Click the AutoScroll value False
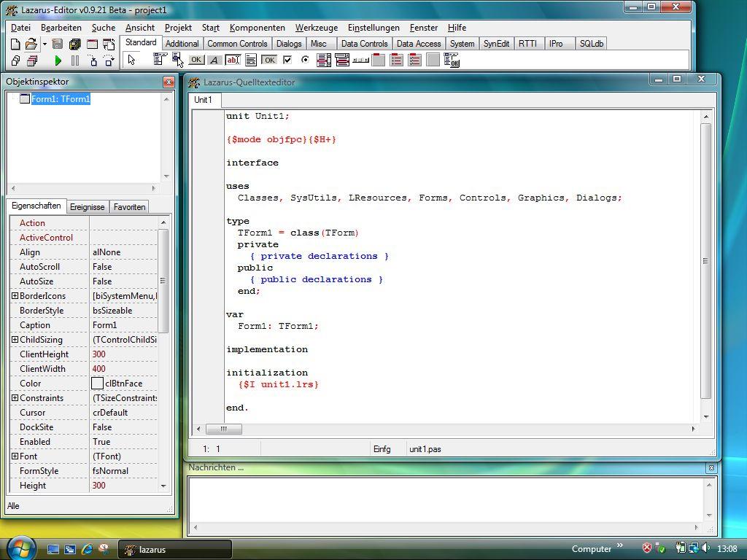 [123, 267]
